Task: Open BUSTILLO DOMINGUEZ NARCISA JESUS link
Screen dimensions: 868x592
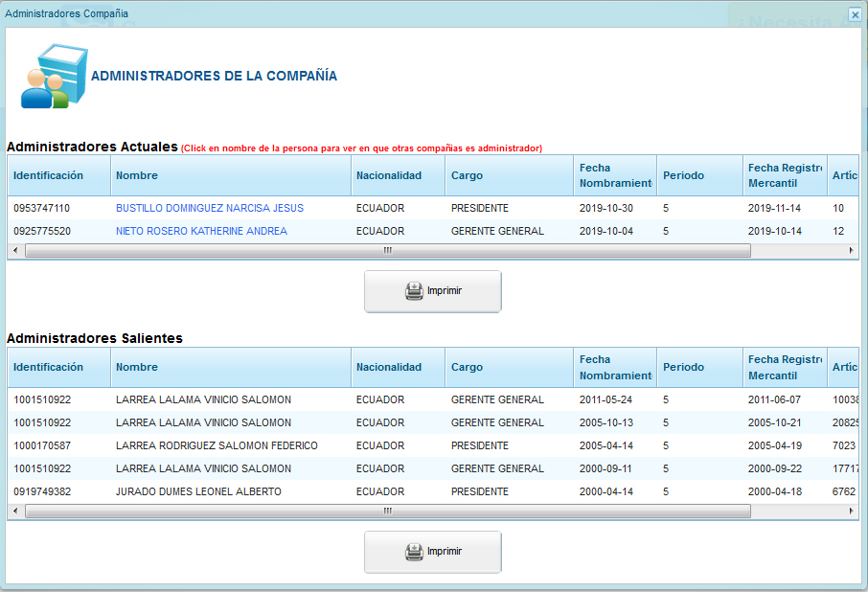Action: tap(209, 208)
